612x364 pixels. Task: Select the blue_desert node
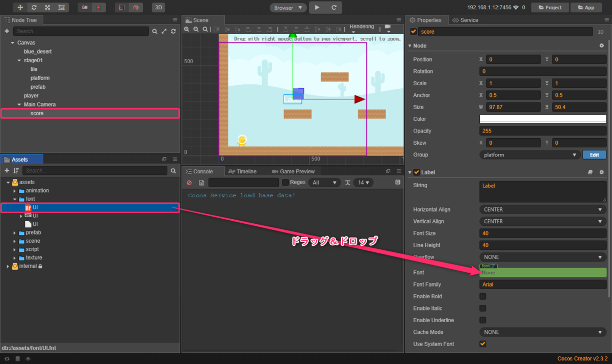(38, 51)
